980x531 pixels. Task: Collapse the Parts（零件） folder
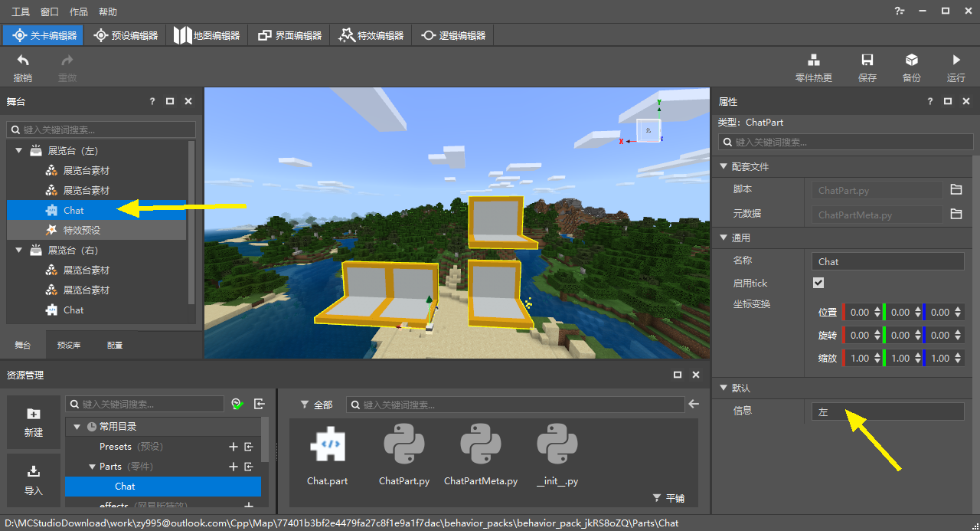pos(93,467)
